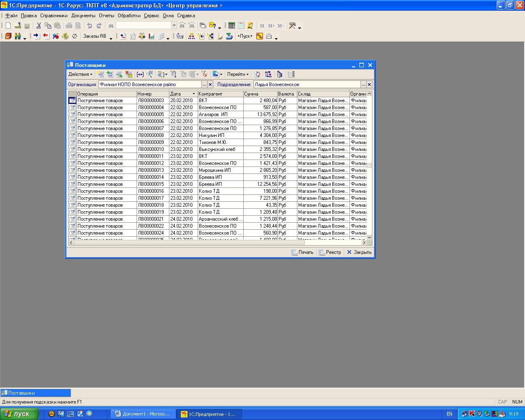The height and width of the screenshot is (420, 525).
Task: Expand dropdown arrow after the ARM mail icon
Action: click(276, 38)
